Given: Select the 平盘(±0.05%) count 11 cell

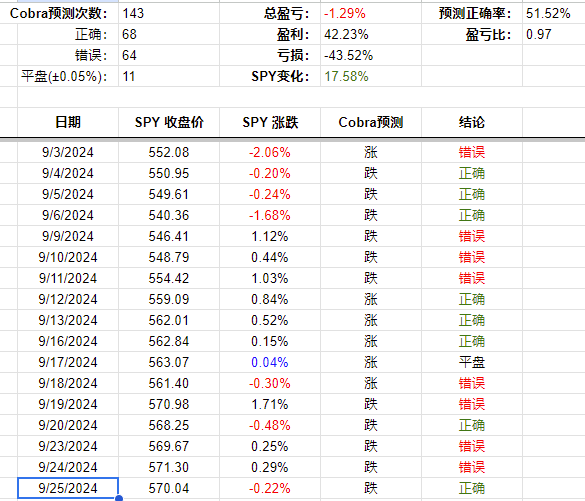Looking at the screenshot, I should point(169,76).
